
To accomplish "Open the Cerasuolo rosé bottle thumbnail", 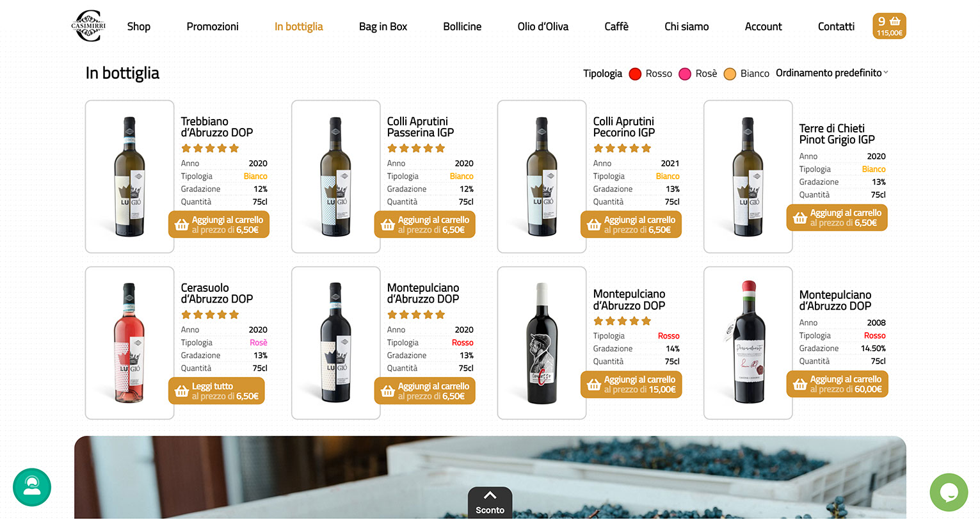I will point(130,343).
